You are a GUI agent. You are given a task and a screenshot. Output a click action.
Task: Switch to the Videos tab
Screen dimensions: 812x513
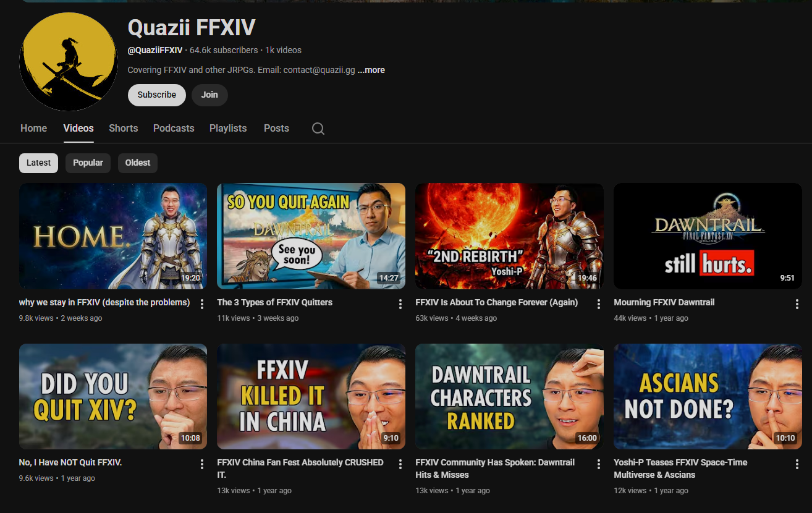coord(78,128)
